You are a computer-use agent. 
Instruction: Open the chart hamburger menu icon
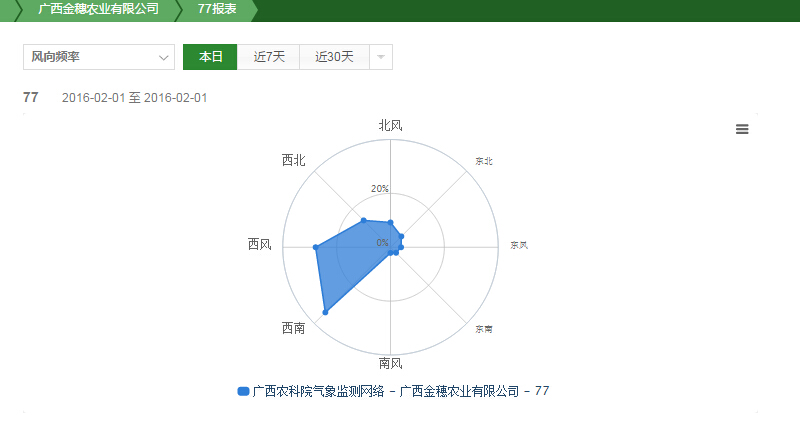741,129
